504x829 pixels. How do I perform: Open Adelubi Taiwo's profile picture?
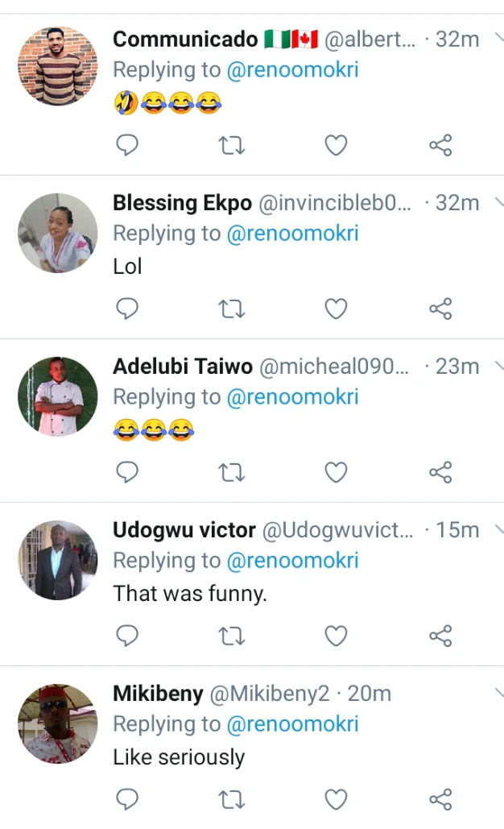(x=57, y=396)
